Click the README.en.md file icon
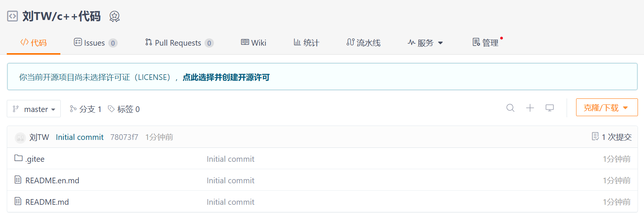Image resolution: width=644 pixels, height=224 pixels. 18,180
